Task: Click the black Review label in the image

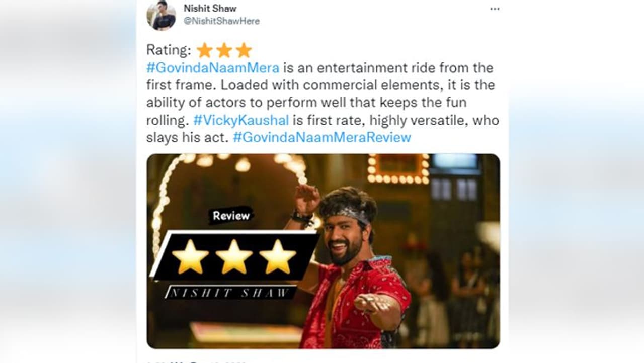Action: coord(231,216)
